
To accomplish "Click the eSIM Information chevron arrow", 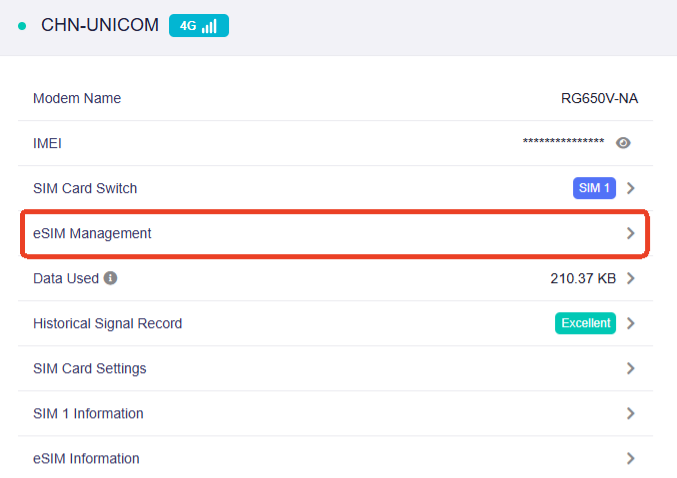I will [631, 458].
